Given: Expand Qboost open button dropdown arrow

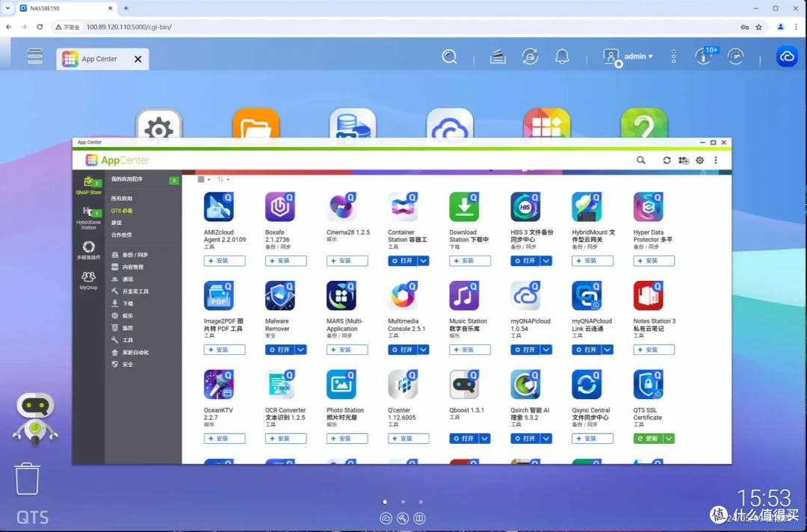Looking at the screenshot, I should (485, 439).
